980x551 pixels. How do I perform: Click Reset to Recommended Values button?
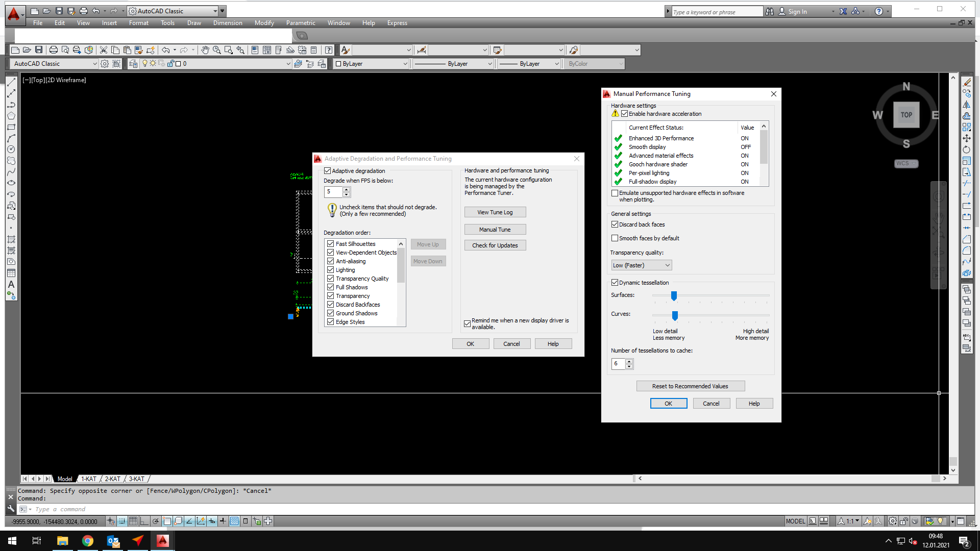[690, 386]
